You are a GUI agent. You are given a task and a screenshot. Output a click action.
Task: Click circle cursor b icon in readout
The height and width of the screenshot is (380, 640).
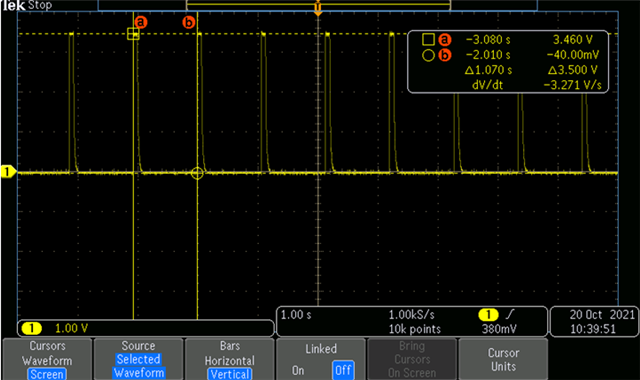428,55
